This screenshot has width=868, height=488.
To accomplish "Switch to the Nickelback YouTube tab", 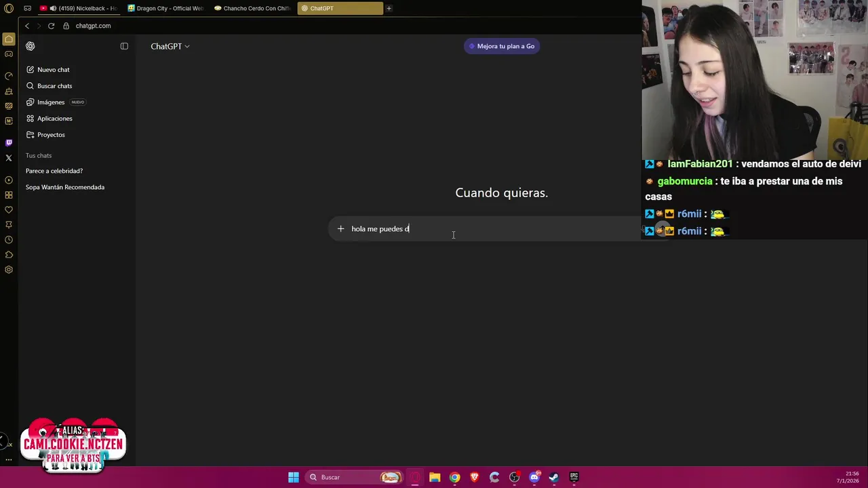I will point(78,8).
